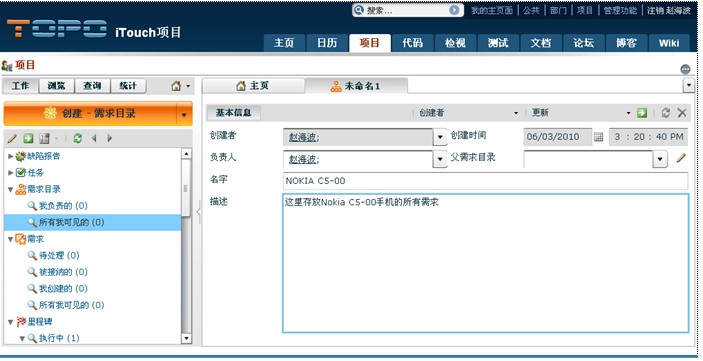Screen dimensions: 703x361
Task: Select the 主页 content tab with house icon
Action: click(253, 86)
